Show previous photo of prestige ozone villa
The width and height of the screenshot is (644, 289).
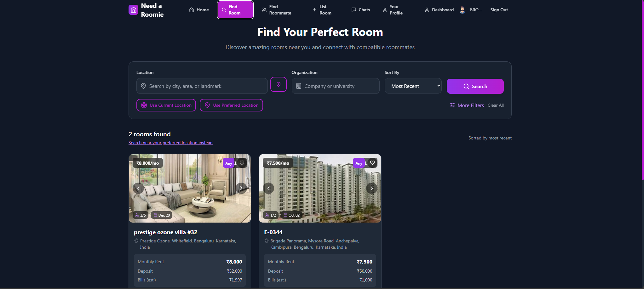coord(138,188)
